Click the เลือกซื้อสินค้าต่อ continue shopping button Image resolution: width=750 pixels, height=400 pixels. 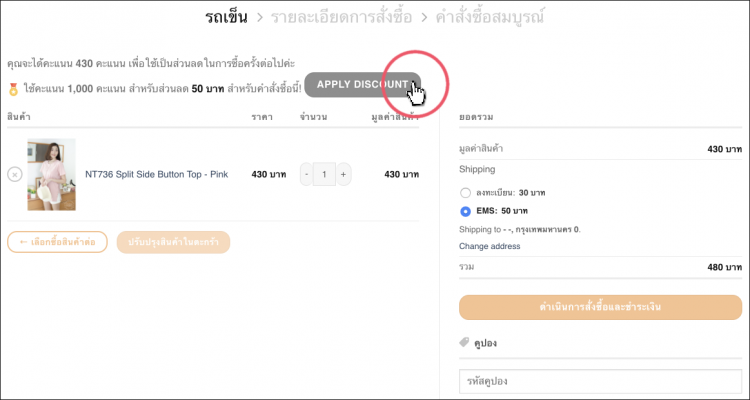[x=57, y=242]
